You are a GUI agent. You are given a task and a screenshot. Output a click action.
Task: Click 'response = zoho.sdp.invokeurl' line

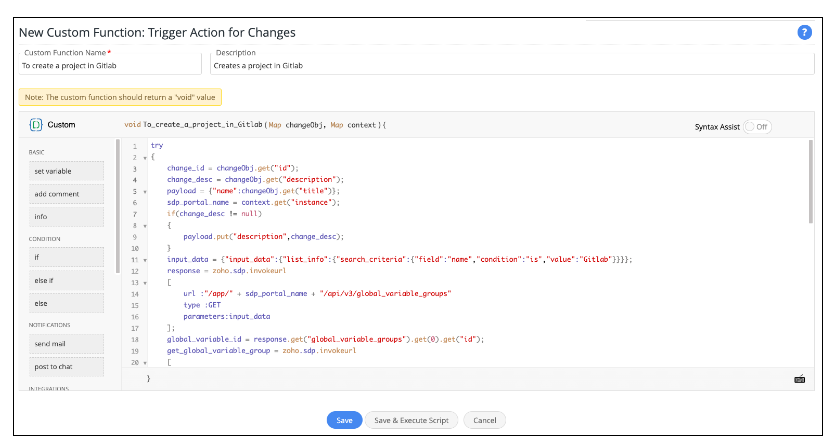[x=226, y=271]
